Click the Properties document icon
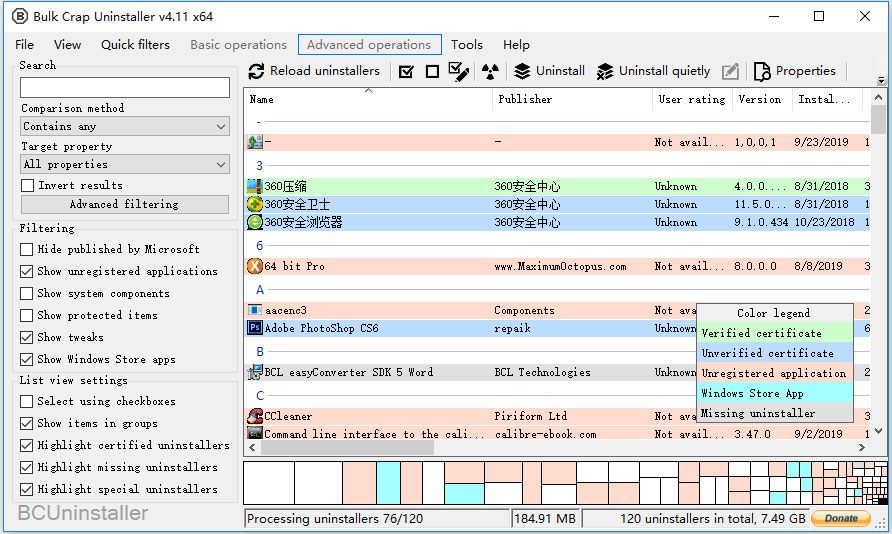Viewport: 892px width, 534px height. tap(762, 72)
